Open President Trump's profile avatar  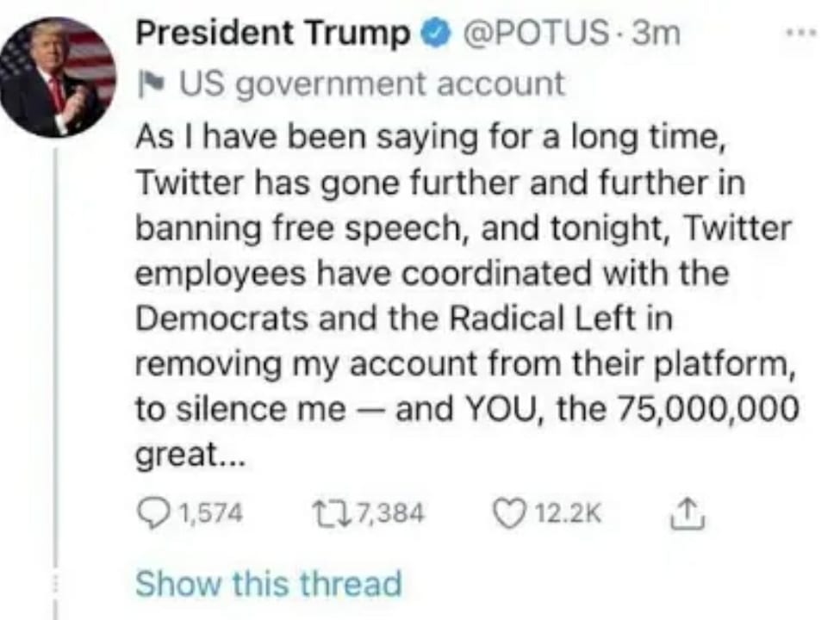click(x=58, y=77)
